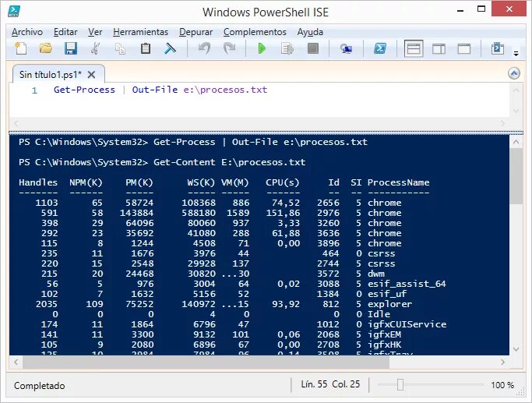Click the console scroll down arrow
This screenshot has height=403, width=532.
(x=516, y=349)
